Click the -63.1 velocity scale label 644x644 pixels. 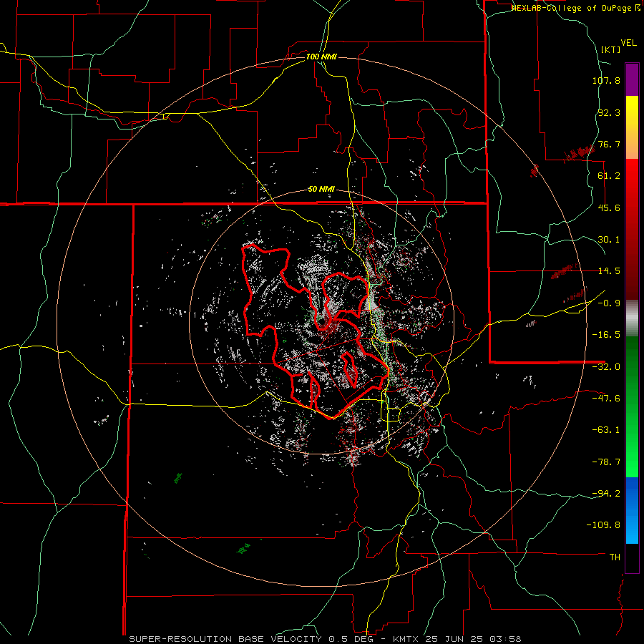[x=606, y=430]
